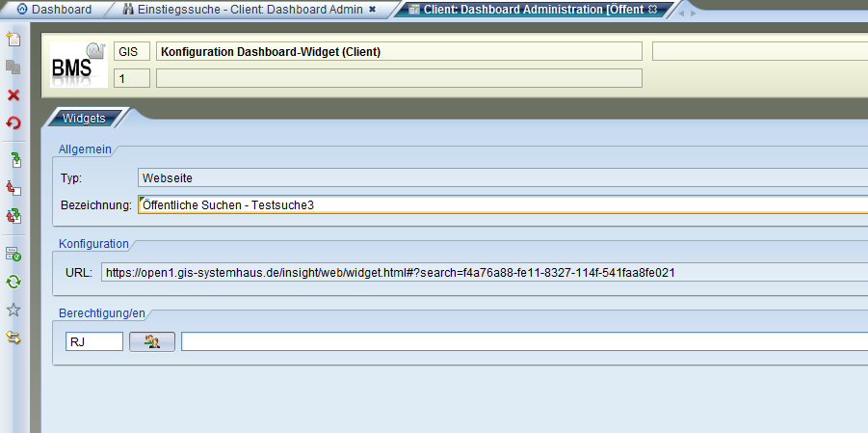Screen dimensions: 868x433
Task: Open the Einstiegssuche Client Dashboard Admin tab
Action: point(243,10)
